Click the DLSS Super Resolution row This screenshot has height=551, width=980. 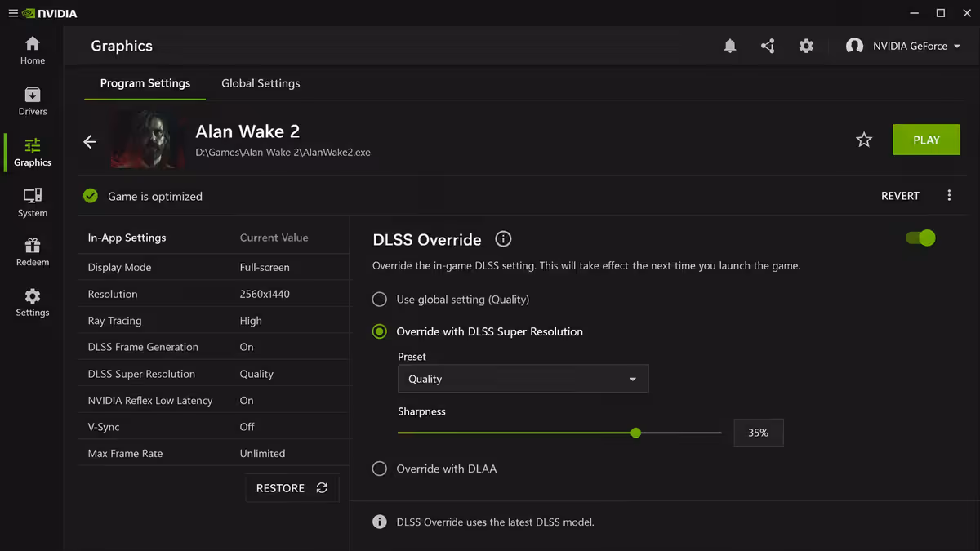(214, 374)
